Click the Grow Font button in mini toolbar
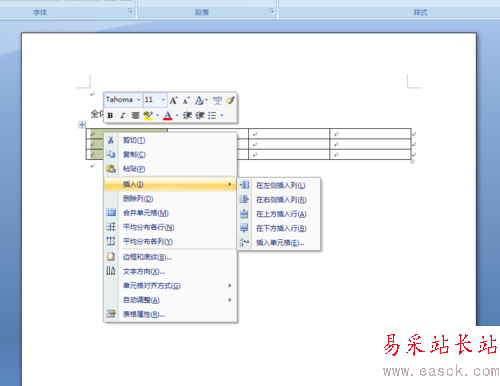Screen dimensions: 500x386 pos(174,100)
